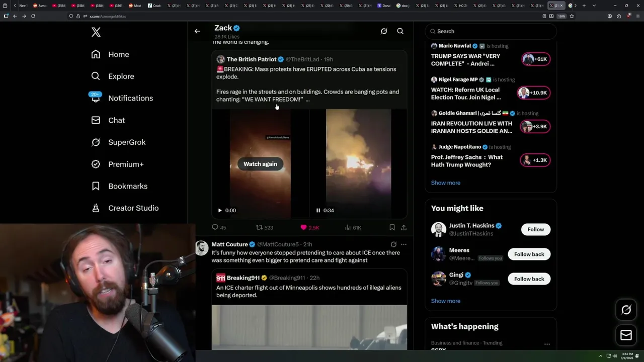The image size is (644, 362).
Task: Click the Explore magnifier icon
Action: point(96,76)
